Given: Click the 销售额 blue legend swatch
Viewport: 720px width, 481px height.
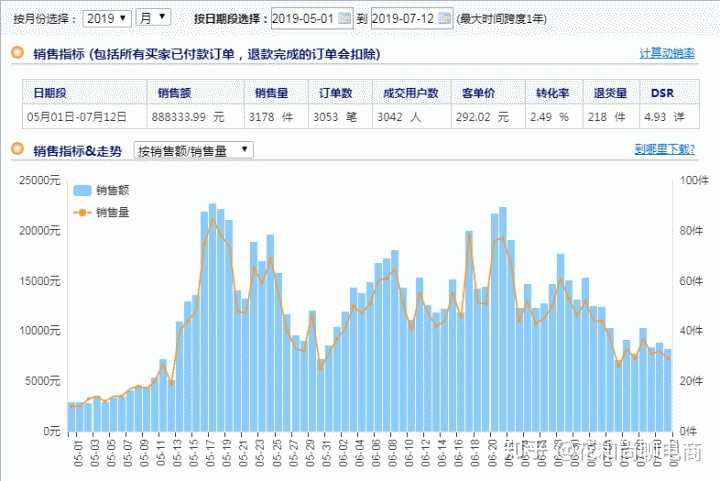Looking at the screenshot, I should tap(82, 190).
